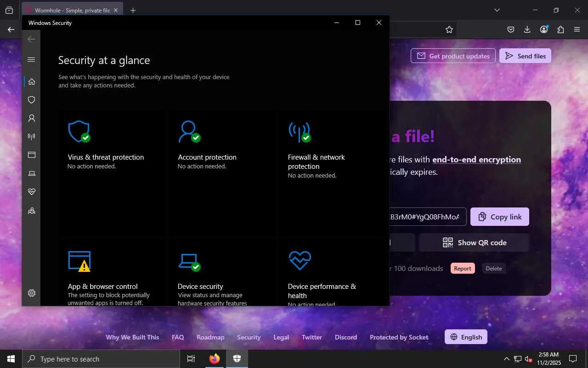
Task: Open the Why We Built This link
Action: pos(132,337)
